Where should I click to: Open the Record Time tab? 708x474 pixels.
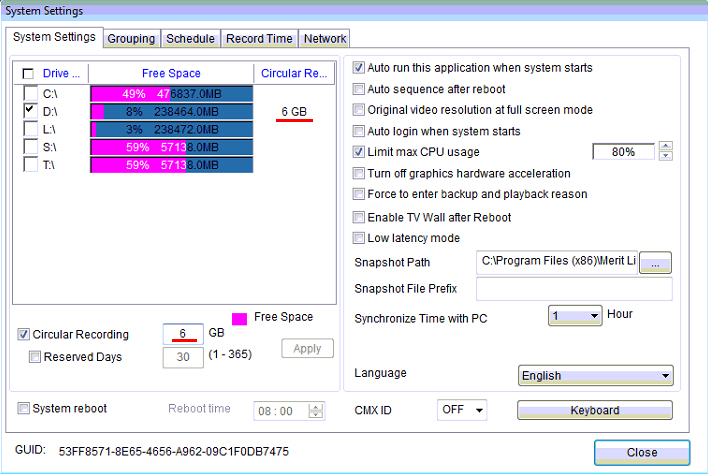click(x=259, y=39)
